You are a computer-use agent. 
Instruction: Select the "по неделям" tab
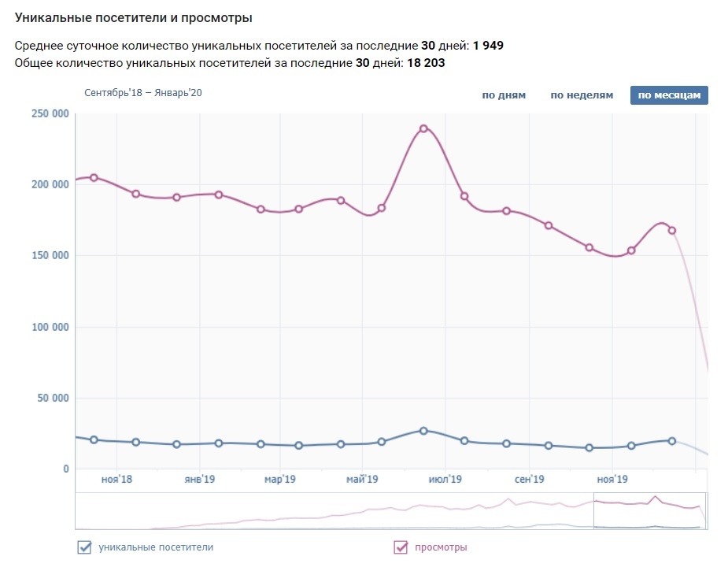582,95
